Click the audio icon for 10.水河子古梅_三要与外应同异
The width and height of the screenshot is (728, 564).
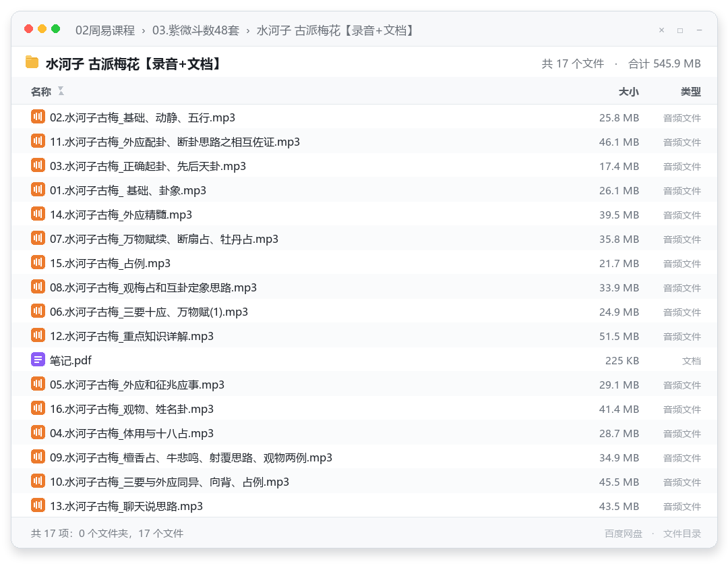38,481
